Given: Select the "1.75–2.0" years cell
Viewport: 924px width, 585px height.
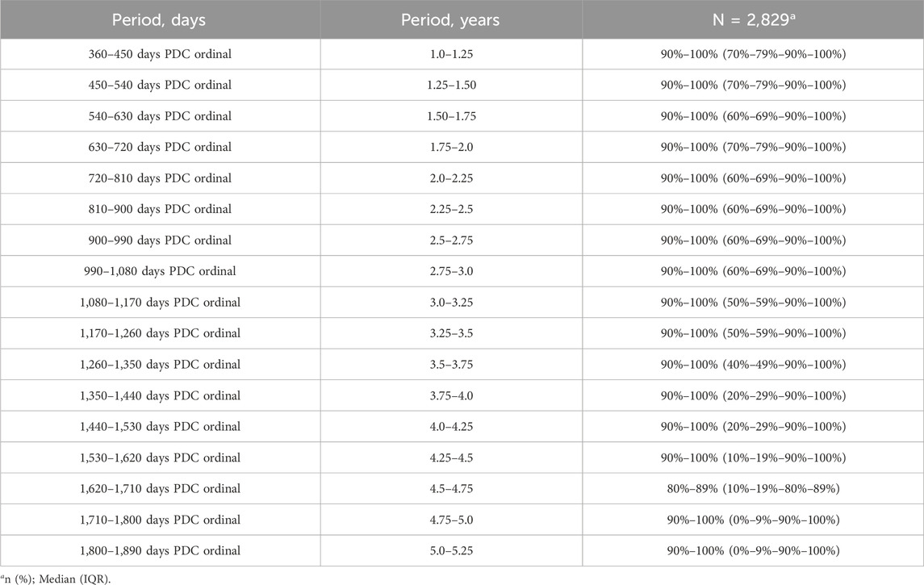Looking at the screenshot, I should pos(450,147).
